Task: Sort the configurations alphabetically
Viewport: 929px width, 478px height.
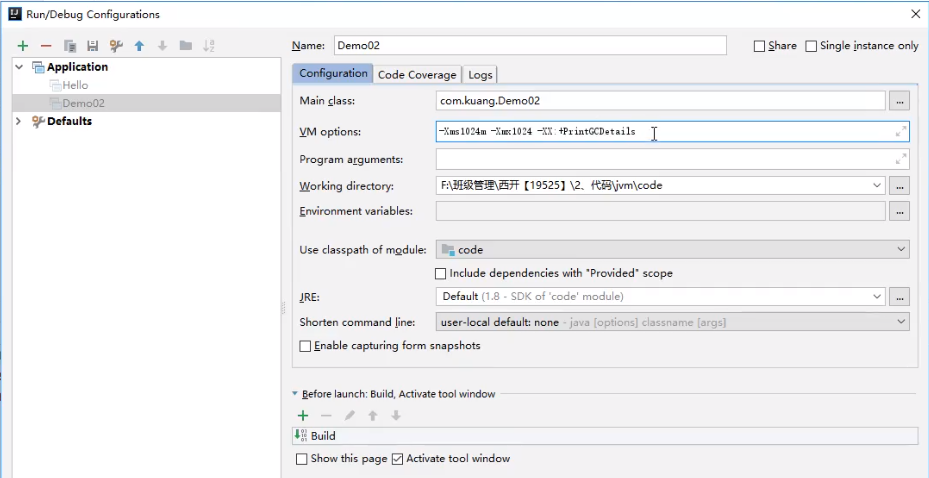Action: coord(209,46)
